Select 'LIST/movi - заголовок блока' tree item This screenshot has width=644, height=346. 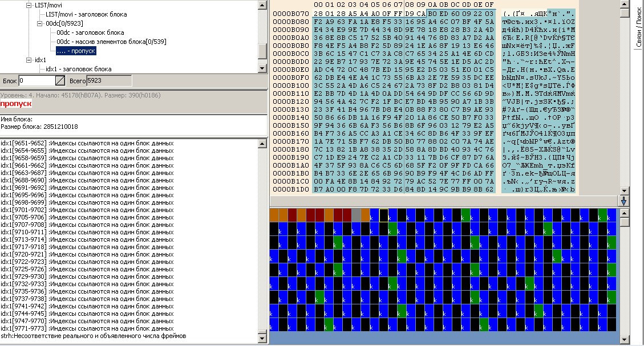point(86,14)
